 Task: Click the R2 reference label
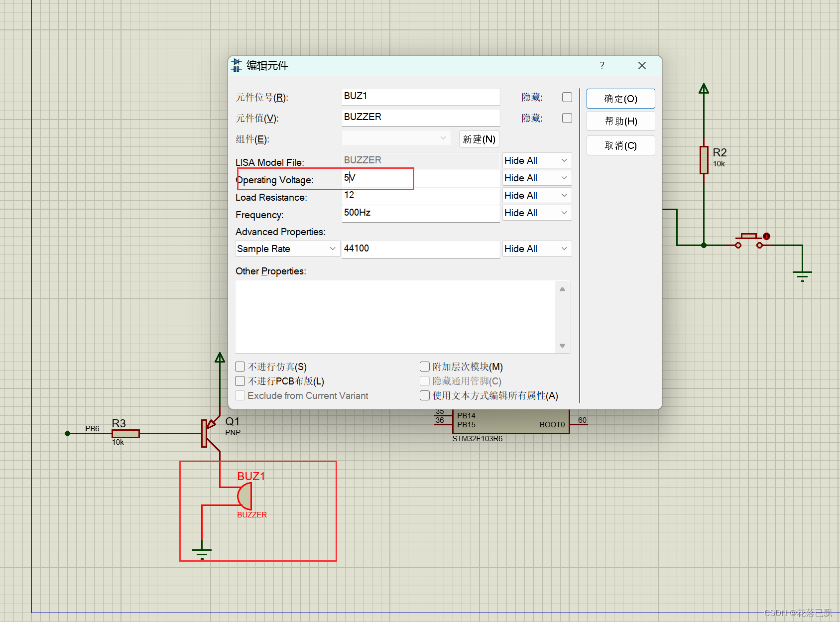point(720,152)
